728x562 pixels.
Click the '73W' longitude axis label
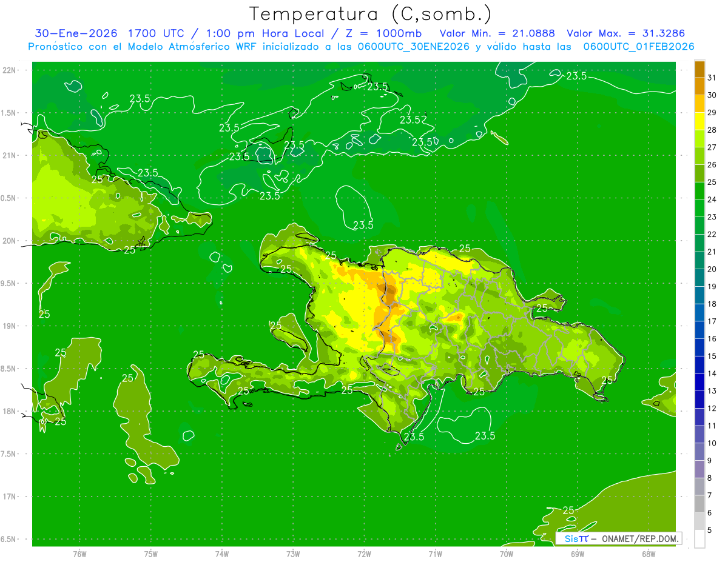pyautogui.click(x=293, y=554)
